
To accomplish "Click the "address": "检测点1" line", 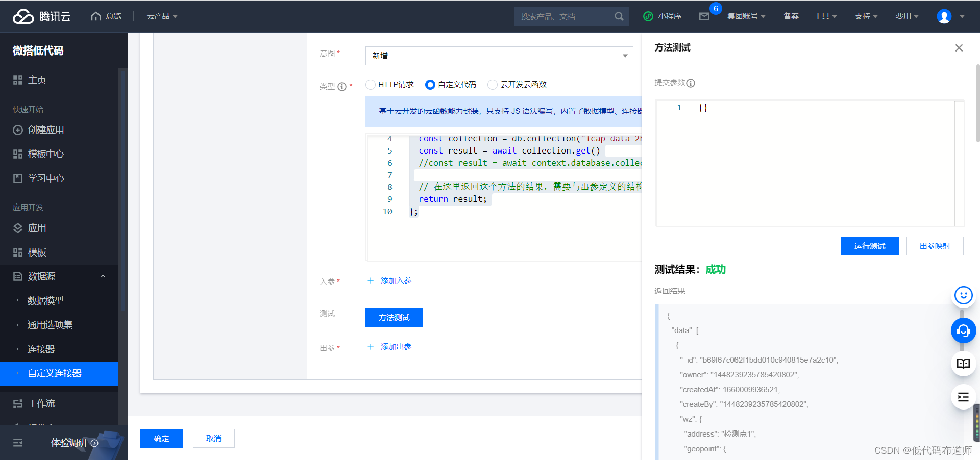I will [x=720, y=434].
